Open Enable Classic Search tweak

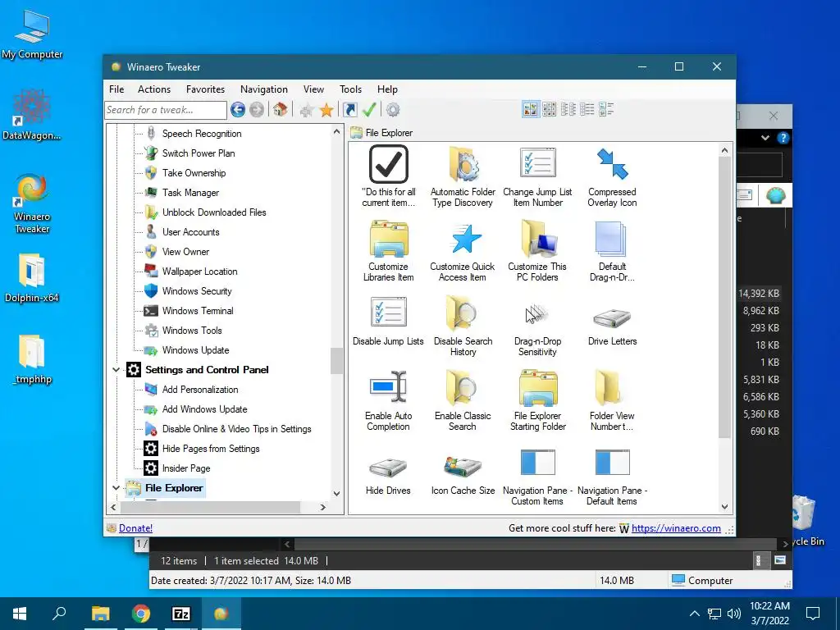[x=463, y=400]
